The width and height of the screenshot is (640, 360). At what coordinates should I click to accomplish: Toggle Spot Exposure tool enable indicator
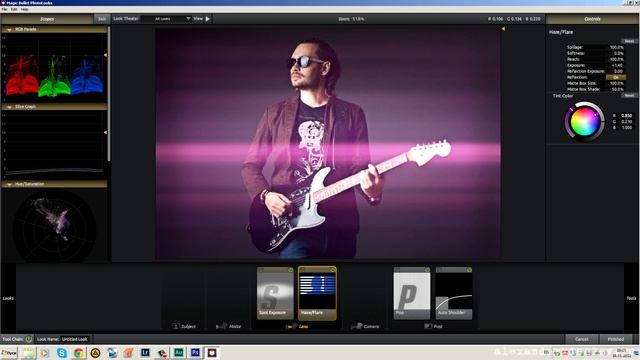290,270
